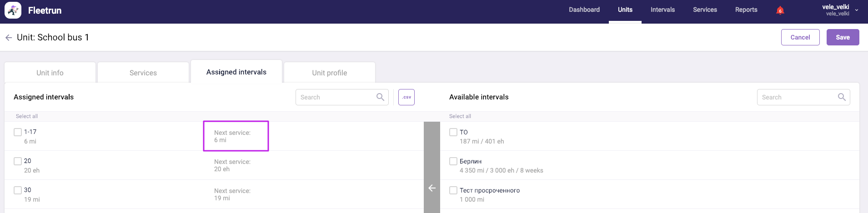Open the Services tab of the unit

[143, 73]
